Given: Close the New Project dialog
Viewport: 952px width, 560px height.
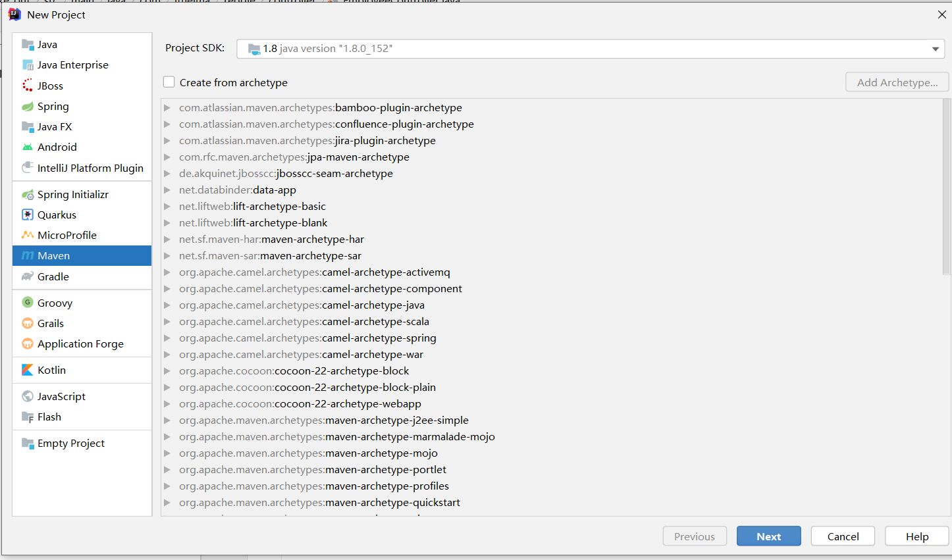Looking at the screenshot, I should click(x=941, y=14).
